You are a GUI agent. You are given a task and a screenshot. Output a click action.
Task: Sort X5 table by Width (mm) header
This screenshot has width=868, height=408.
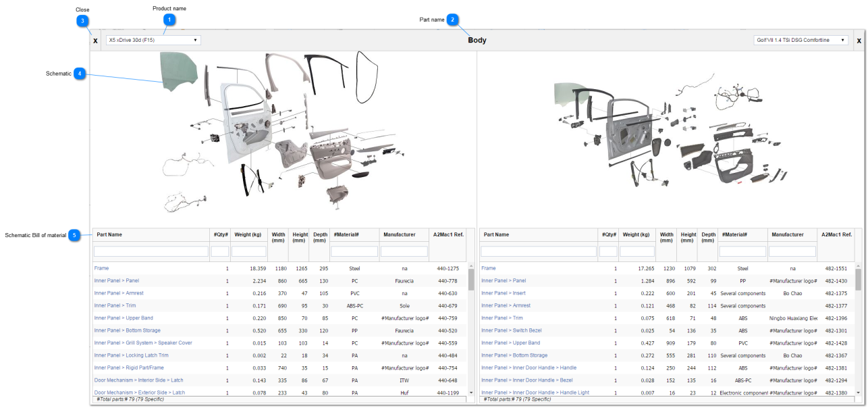[279, 237]
